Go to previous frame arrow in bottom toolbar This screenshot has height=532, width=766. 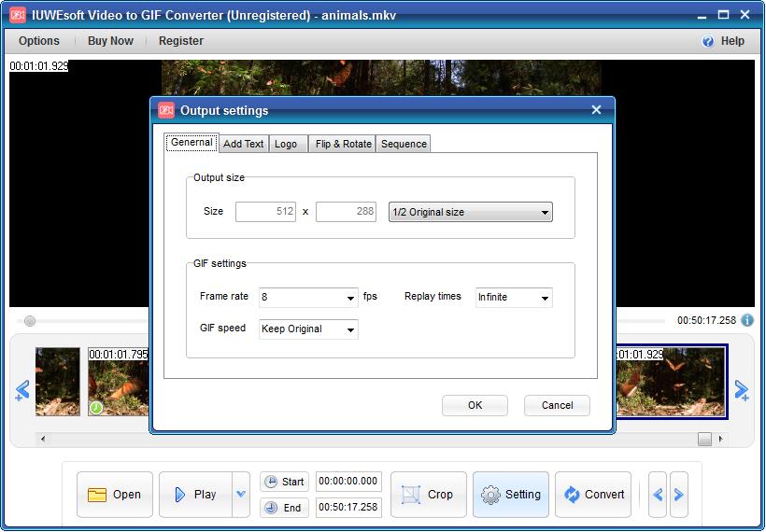[658, 495]
